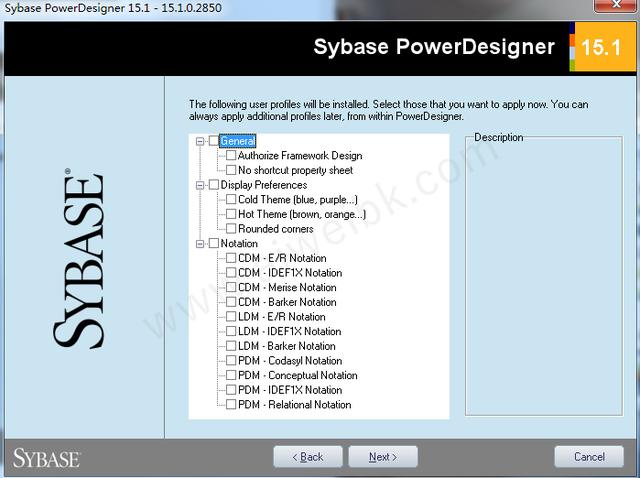640x478 pixels.
Task: Check Hot Theme (brown, orange...) box
Action: click(231, 214)
